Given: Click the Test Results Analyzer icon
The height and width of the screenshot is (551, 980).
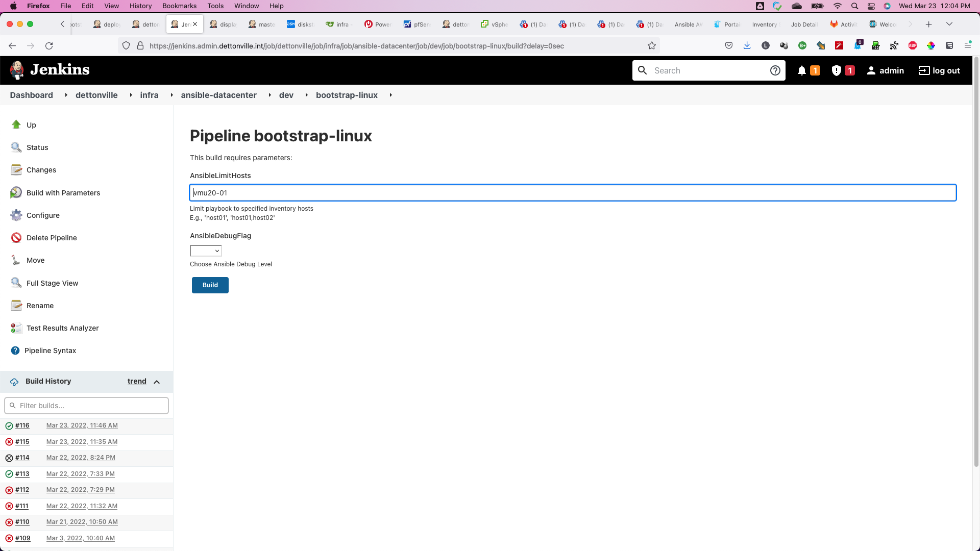Looking at the screenshot, I should pos(16,328).
